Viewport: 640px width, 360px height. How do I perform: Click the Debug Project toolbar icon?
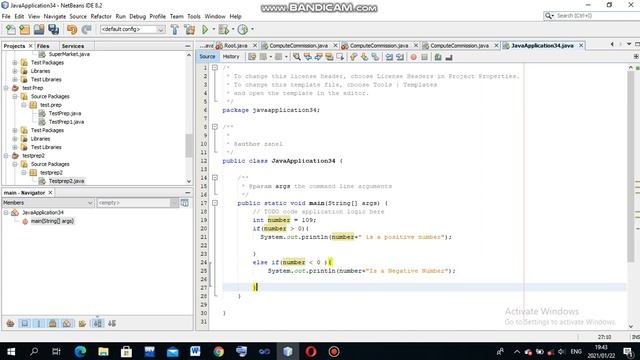(x=224, y=29)
